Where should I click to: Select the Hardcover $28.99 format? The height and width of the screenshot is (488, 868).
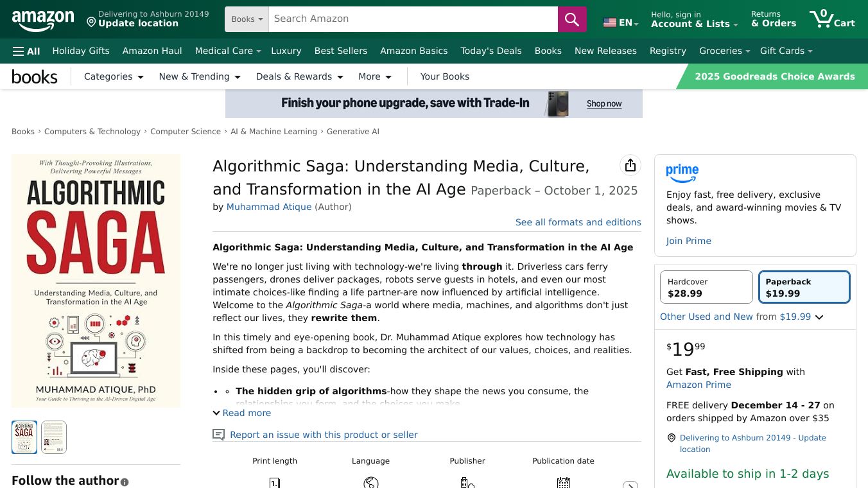tap(706, 287)
